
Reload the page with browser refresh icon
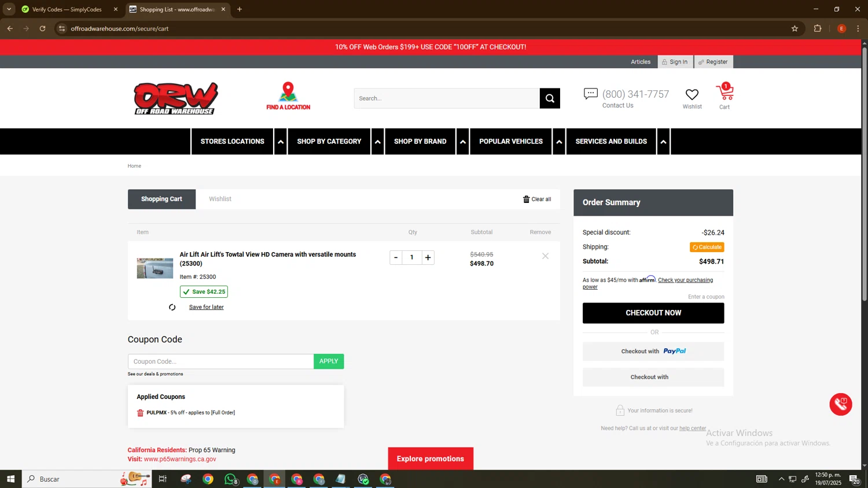pos(42,28)
